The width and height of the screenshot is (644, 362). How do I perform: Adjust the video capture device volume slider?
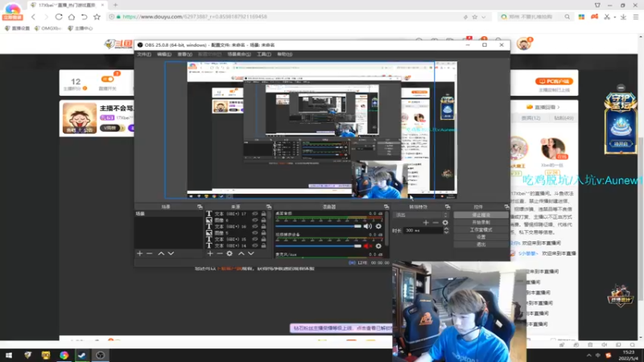[318, 246]
